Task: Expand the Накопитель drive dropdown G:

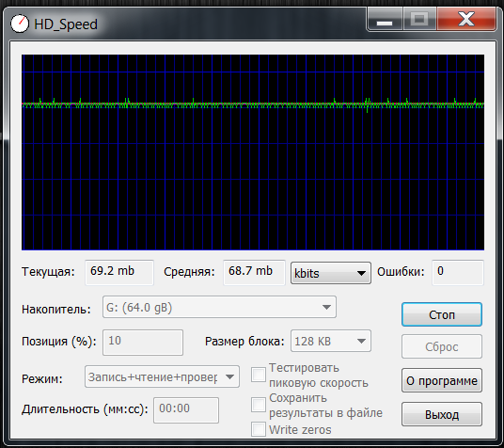Action: (219, 307)
